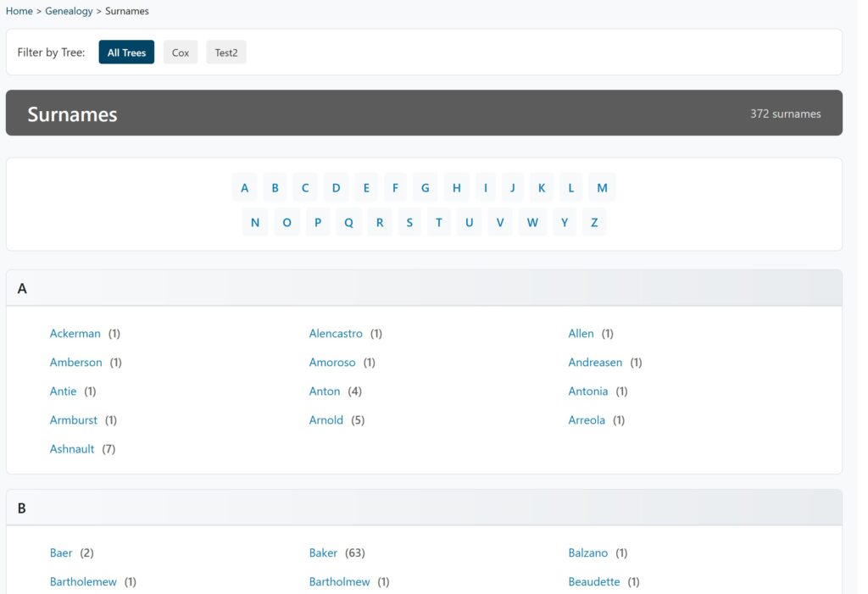Jump to letter W in alphabet index

[532, 223]
